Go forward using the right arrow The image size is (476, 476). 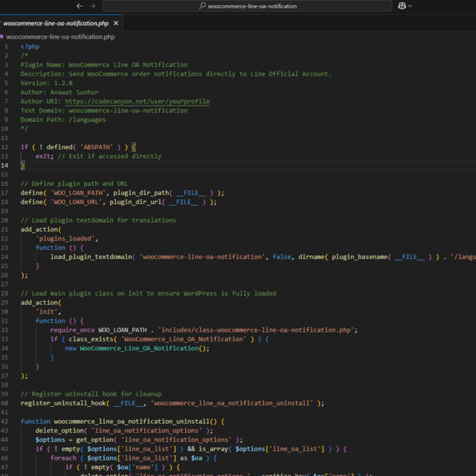[92, 6]
